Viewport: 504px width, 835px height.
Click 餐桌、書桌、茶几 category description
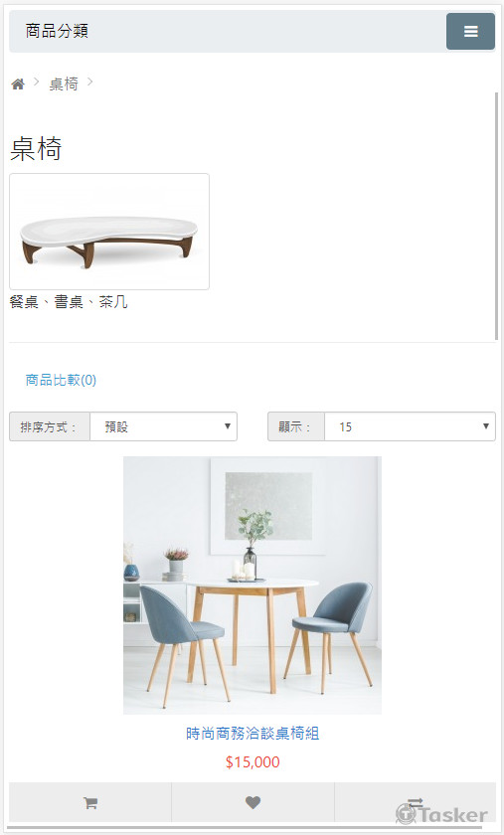click(69, 302)
